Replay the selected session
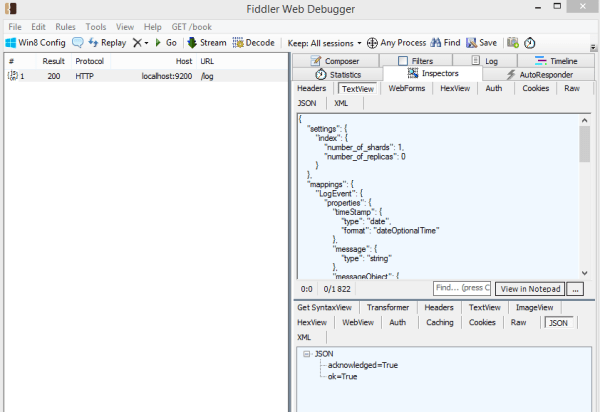This screenshot has width=600, height=412. [x=107, y=43]
